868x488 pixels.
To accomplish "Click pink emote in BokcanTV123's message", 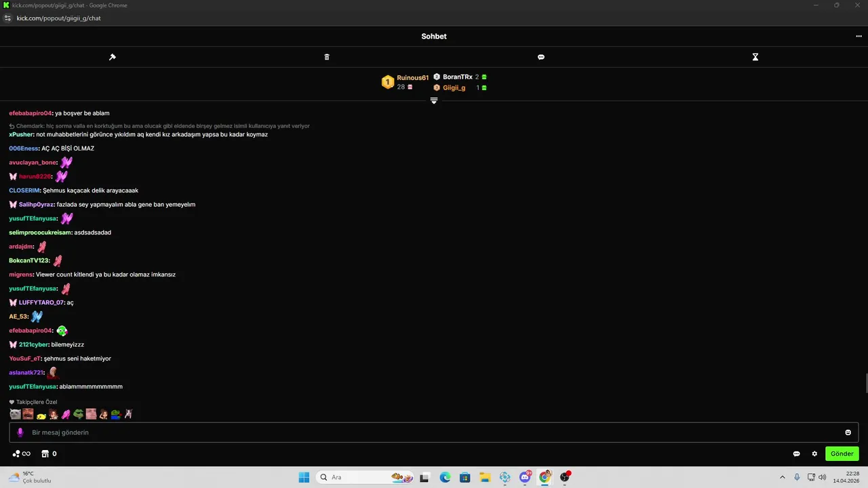I will coord(58,261).
